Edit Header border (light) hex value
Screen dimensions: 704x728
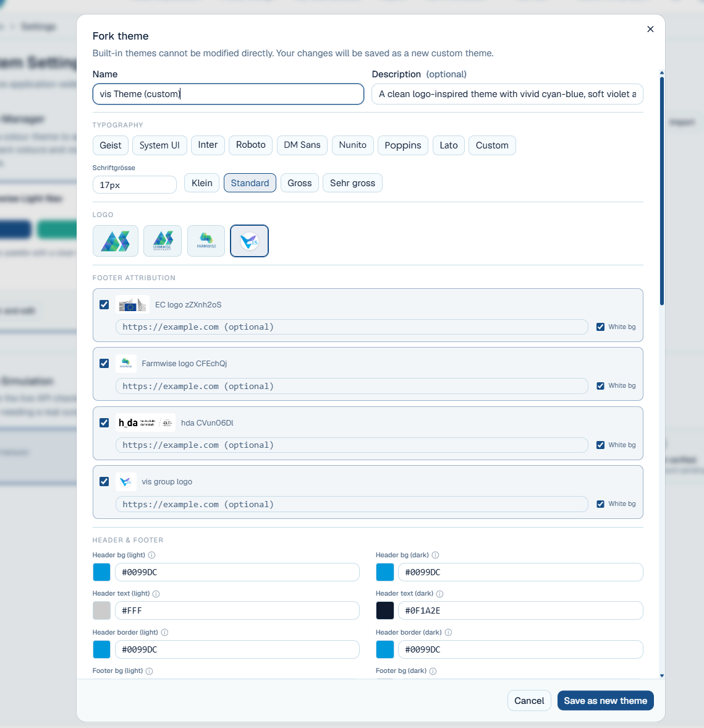237,649
